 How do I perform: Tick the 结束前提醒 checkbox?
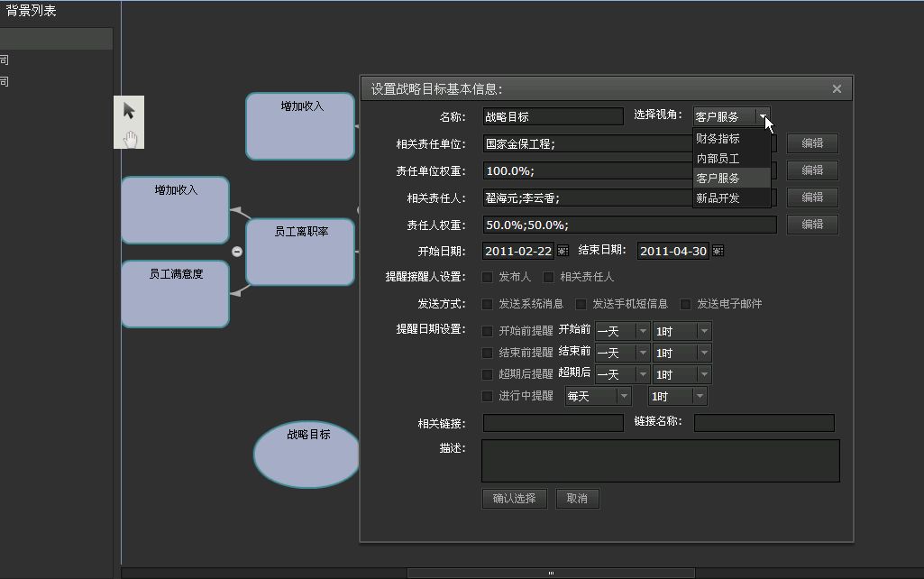[488, 353]
